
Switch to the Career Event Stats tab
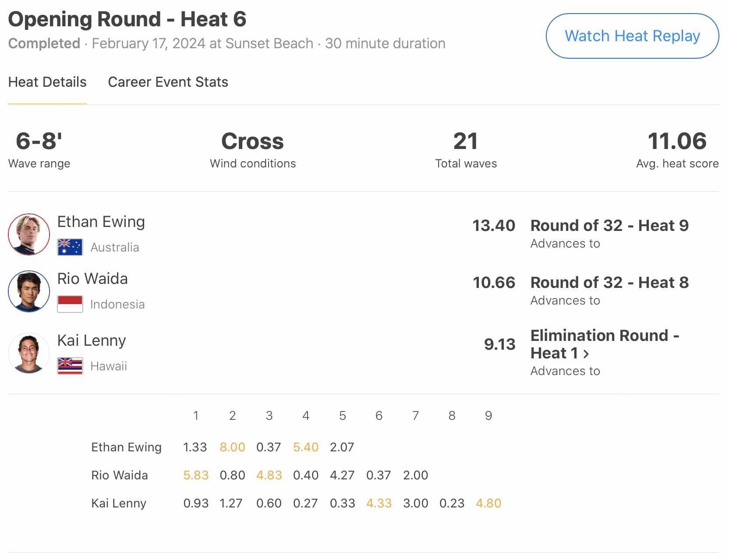click(x=168, y=82)
